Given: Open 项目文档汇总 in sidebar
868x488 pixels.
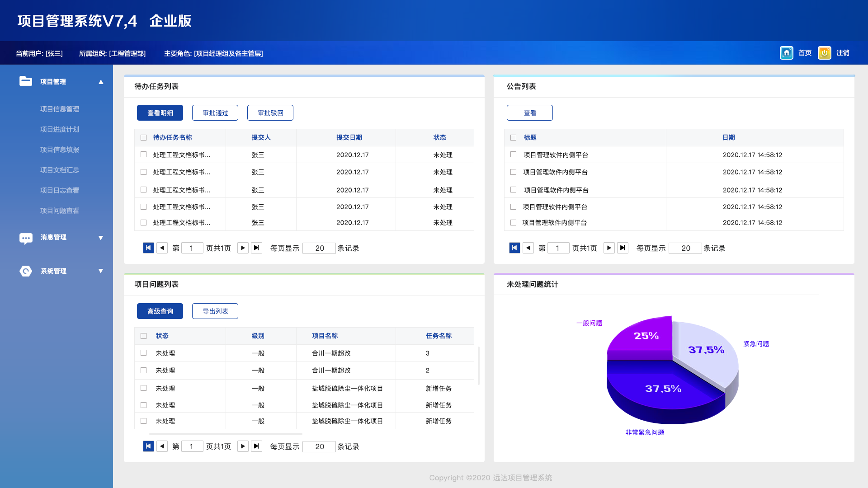Looking at the screenshot, I should point(60,170).
